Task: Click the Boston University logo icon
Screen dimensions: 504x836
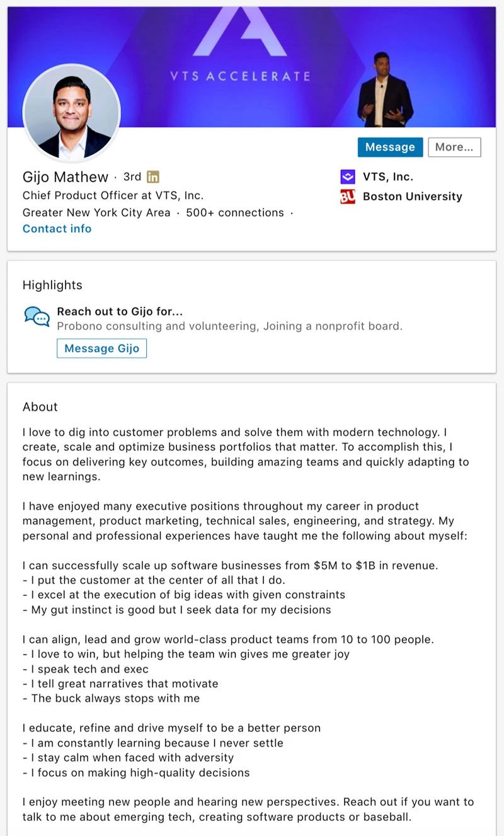Action: pyautogui.click(x=347, y=197)
